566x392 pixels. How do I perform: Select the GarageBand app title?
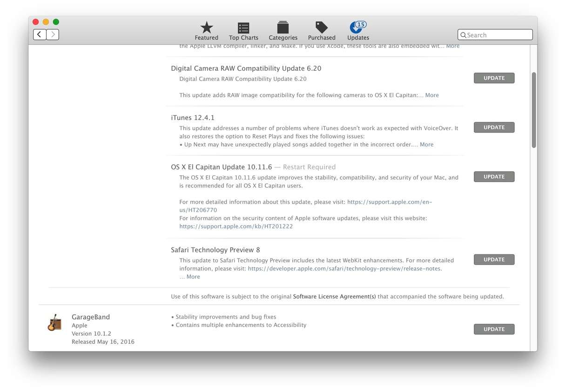pyautogui.click(x=91, y=317)
